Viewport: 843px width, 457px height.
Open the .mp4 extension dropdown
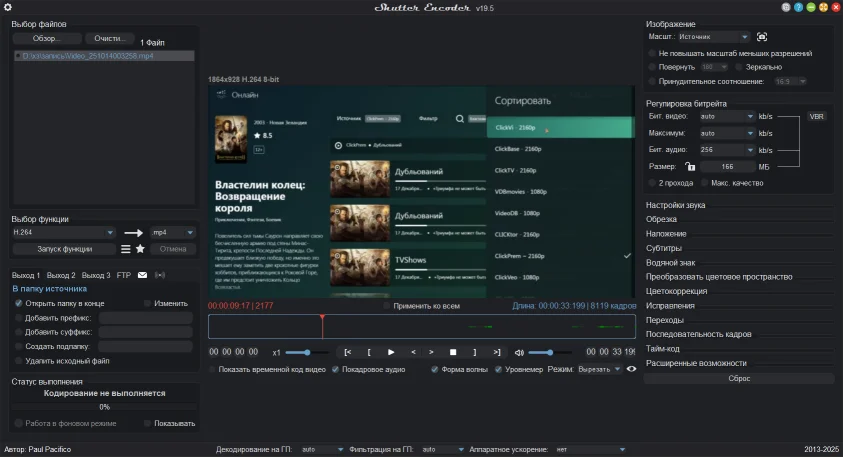(x=172, y=232)
